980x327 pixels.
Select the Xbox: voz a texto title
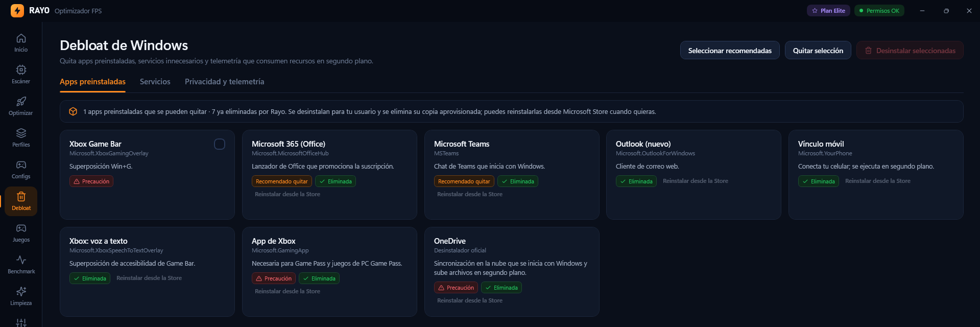click(99, 241)
